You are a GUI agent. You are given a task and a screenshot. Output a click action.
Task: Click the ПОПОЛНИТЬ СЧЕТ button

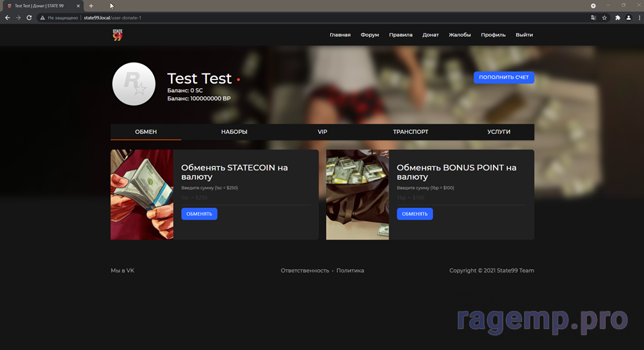tap(503, 77)
